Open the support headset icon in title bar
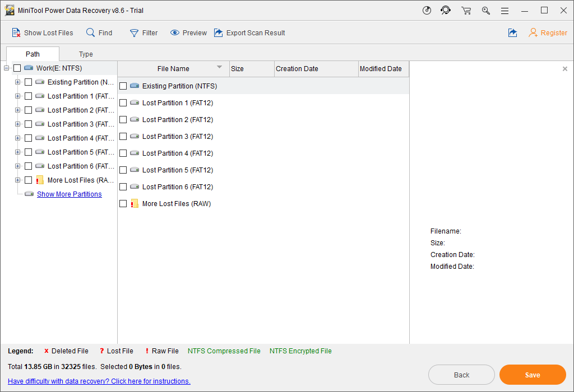Viewport: 574px width, 392px height. pos(446,10)
